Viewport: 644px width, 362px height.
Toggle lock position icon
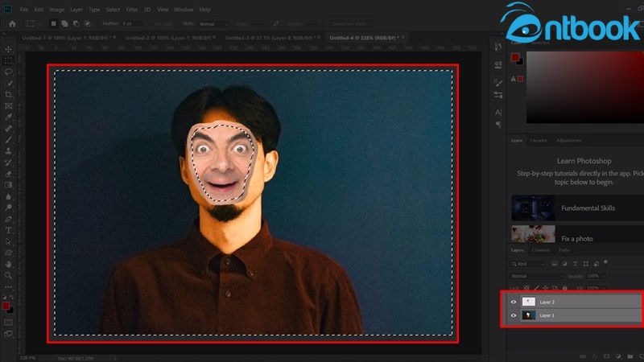click(x=546, y=288)
